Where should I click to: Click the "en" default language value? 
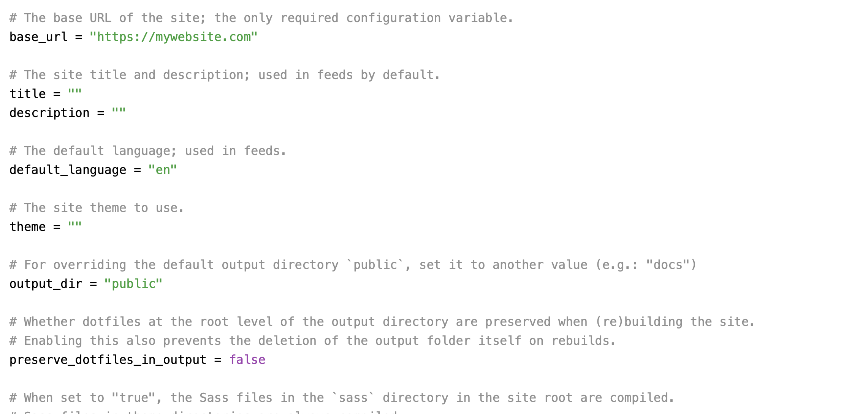click(163, 169)
